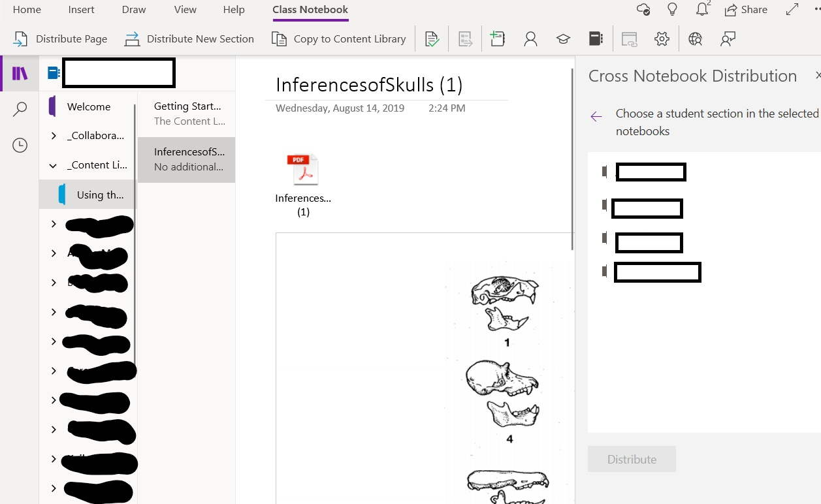Open the Help tab
The width and height of the screenshot is (821, 504).
(x=234, y=10)
